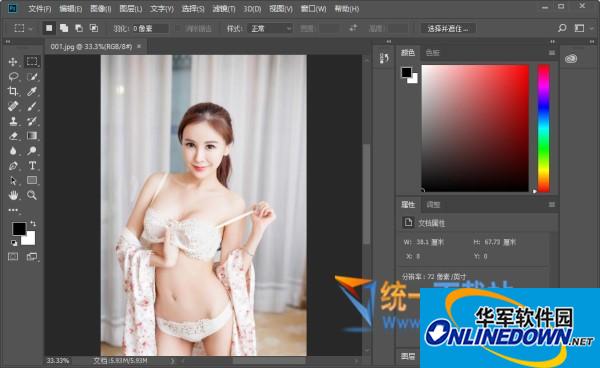Select the Dodge tool
The image size is (600, 368).
[x=32, y=151]
